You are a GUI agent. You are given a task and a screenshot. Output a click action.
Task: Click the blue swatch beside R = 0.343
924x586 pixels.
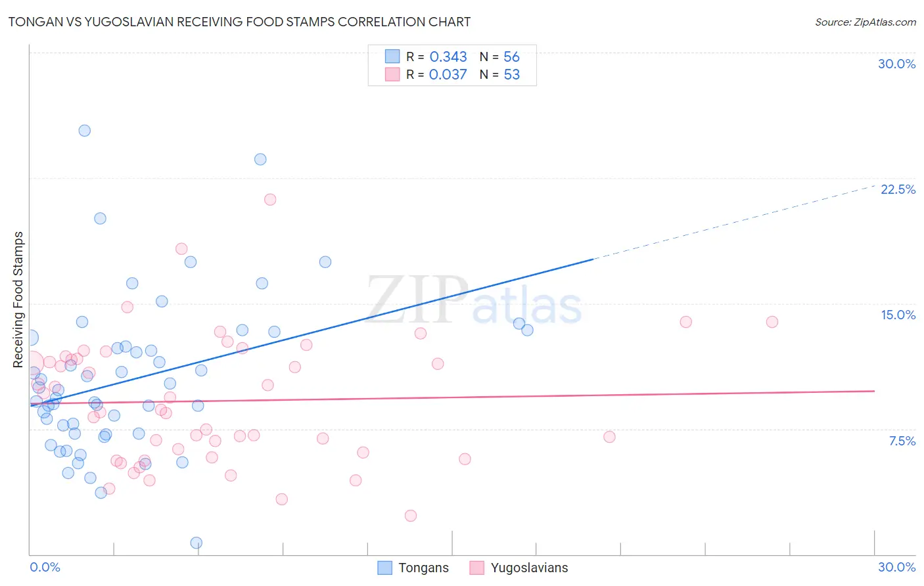tap(392, 56)
